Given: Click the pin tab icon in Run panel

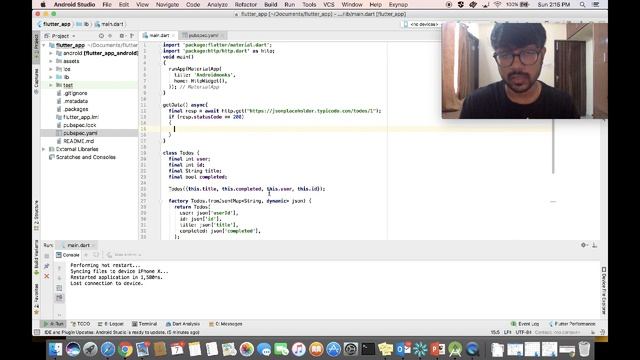Looking at the screenshot, I should pos(47,266).
